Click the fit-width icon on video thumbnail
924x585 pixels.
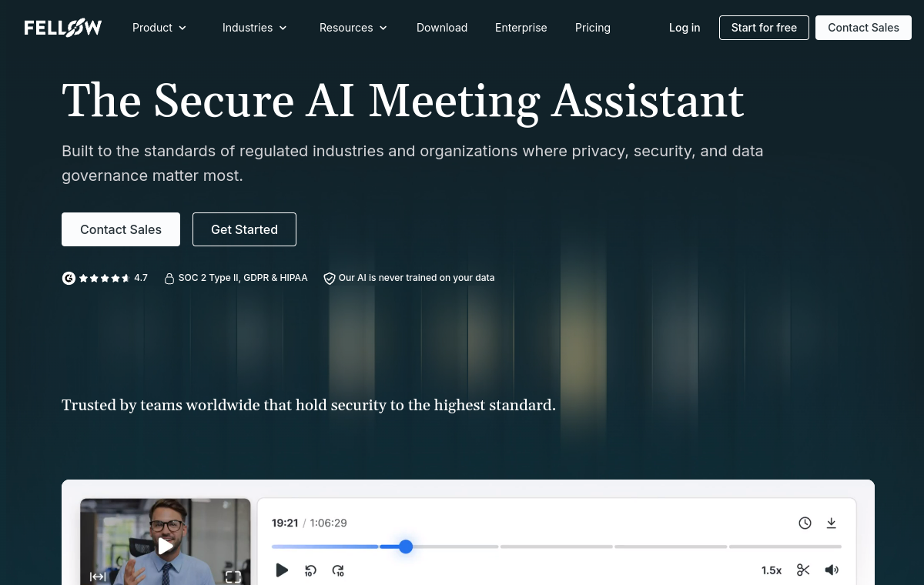98,577
